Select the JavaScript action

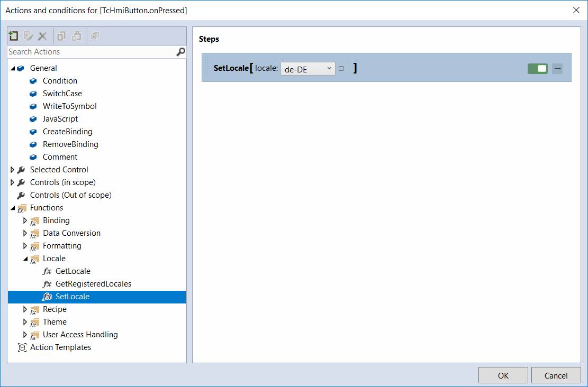[60, 119]
